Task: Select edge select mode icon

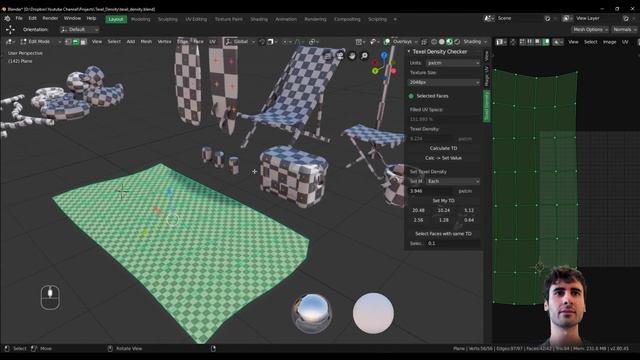Action: click(76, 42)
